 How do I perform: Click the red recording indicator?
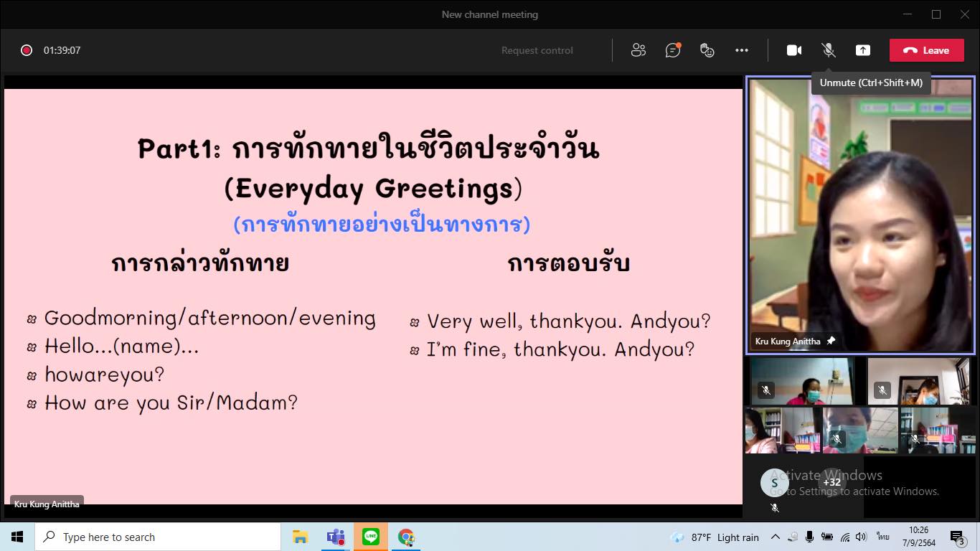coord(27,50)
